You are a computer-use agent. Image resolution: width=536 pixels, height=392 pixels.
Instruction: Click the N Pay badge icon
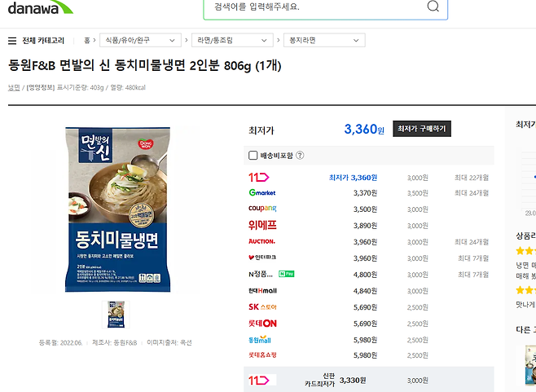coord(287,274)
